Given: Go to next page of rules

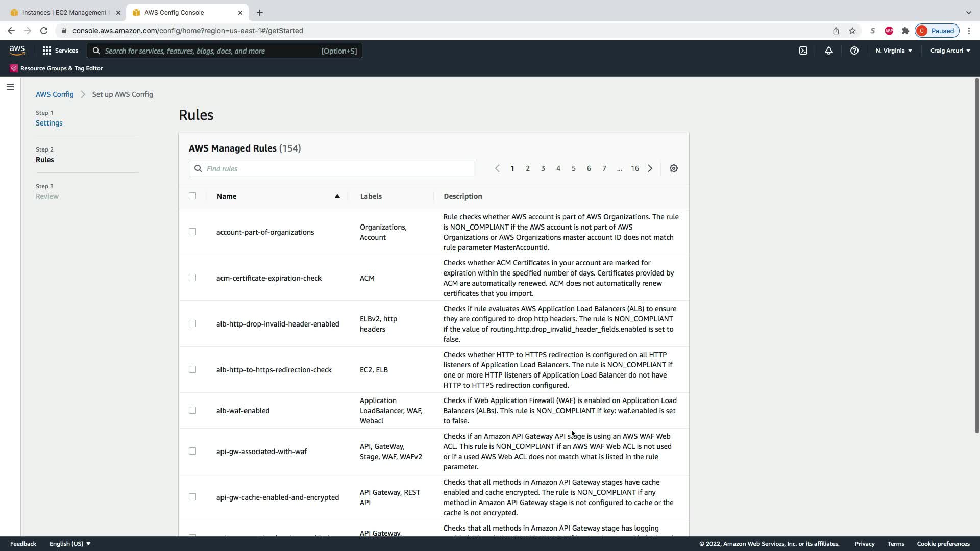Looking at the screenshot, I should tap(650, 168).
